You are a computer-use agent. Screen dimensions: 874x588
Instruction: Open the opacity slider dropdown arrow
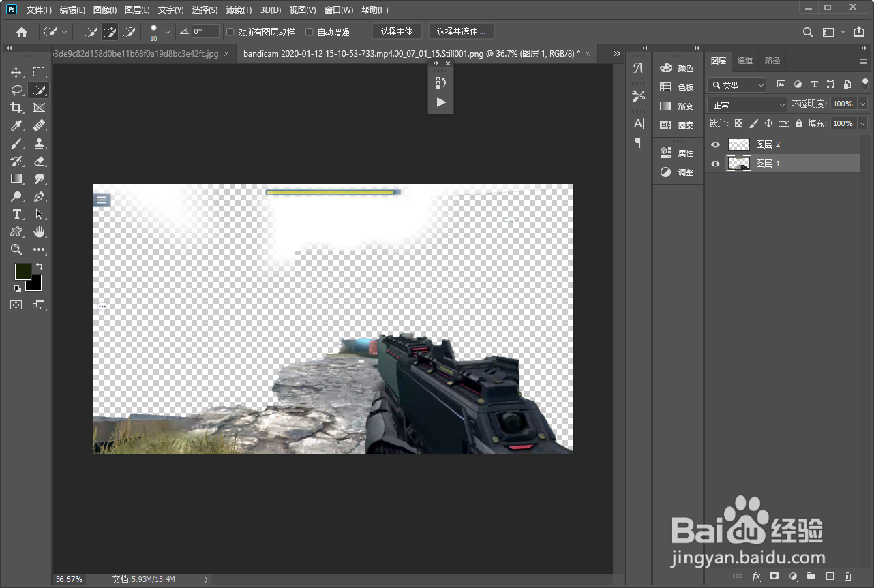862,104
